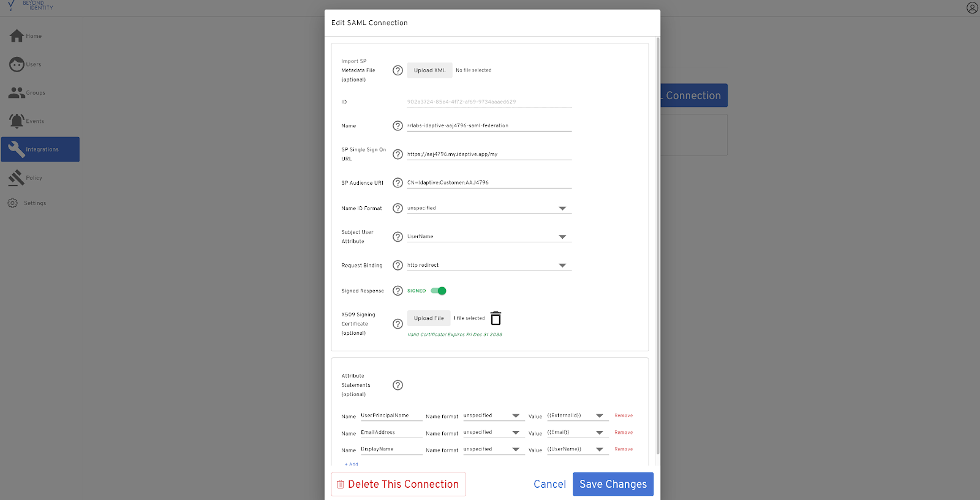The image size is (980, 500).
Task: Click the Home house icon in sidebar
Action: (x=17, y=36)
